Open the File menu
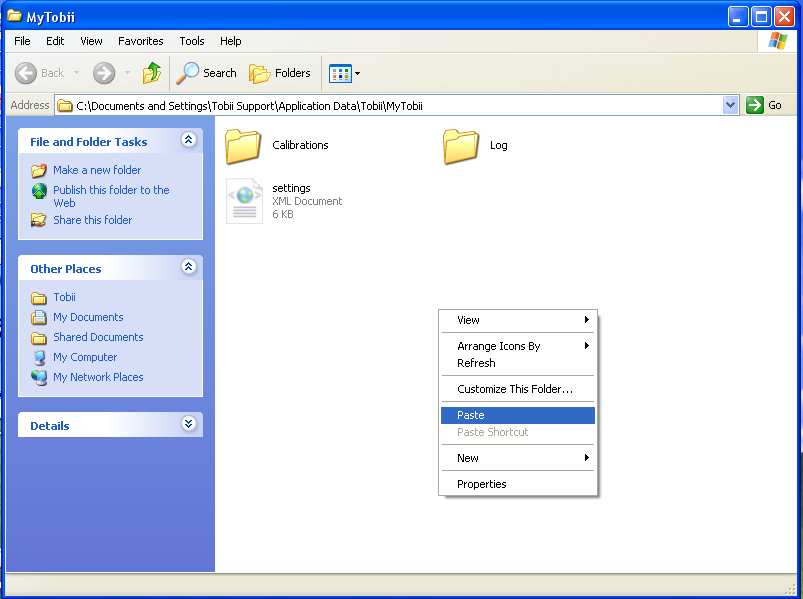The height and width of the screenshot is (599, 803). [22, 41]
